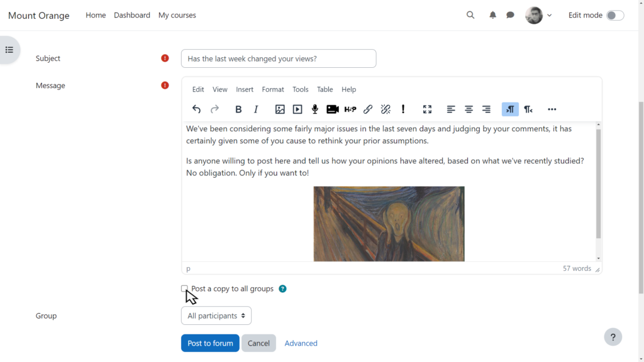644x362 pixels.
Task: Enable Post a copy to all groups
Action: click(184, 289)
